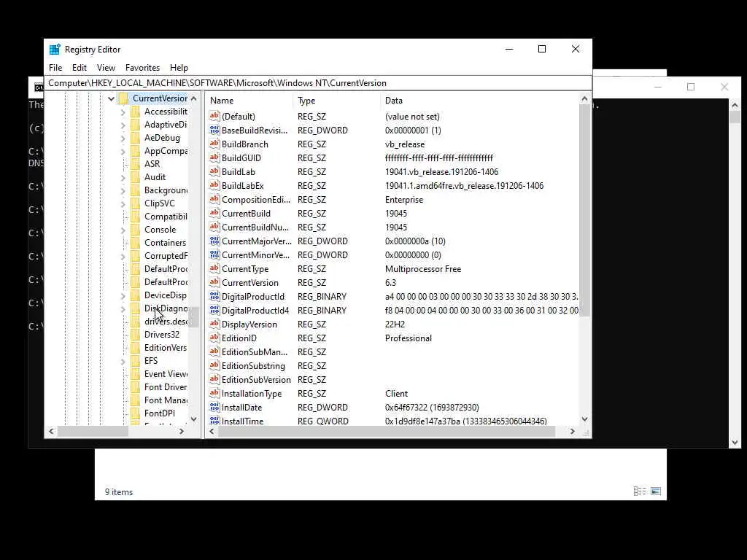Expand the Console key

click(x=123, y=230)
